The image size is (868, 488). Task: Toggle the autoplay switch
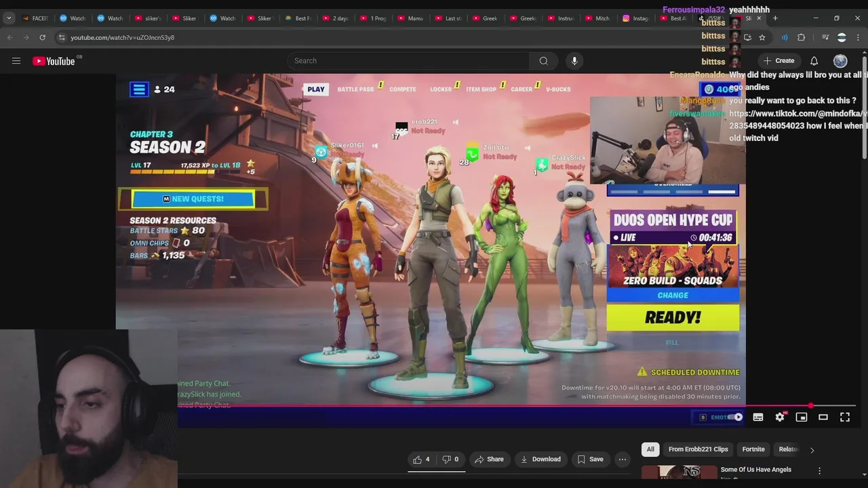tap(734, 418)
